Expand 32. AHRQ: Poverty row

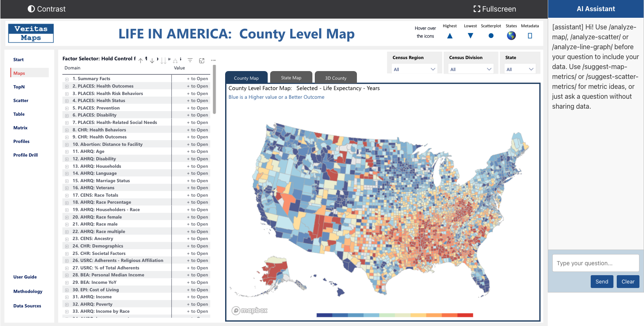[67, 305]
